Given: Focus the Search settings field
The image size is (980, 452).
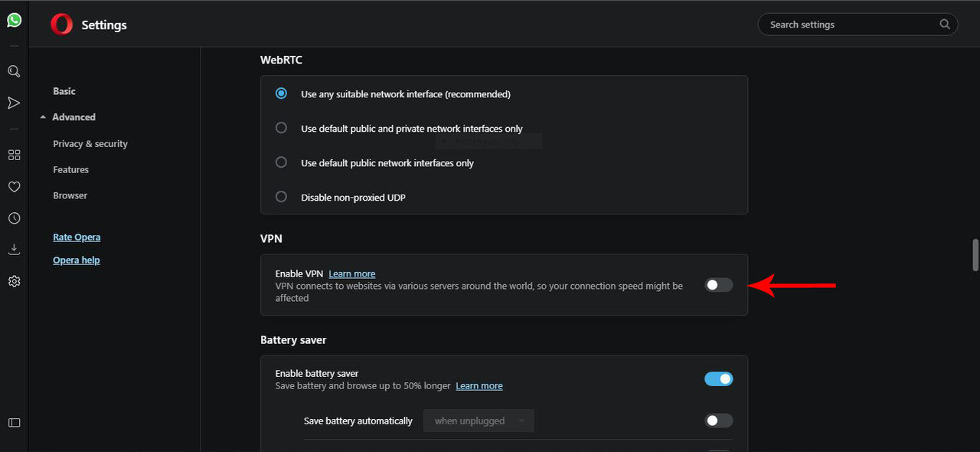Looking at the screenshot, I should click(857, 25).
